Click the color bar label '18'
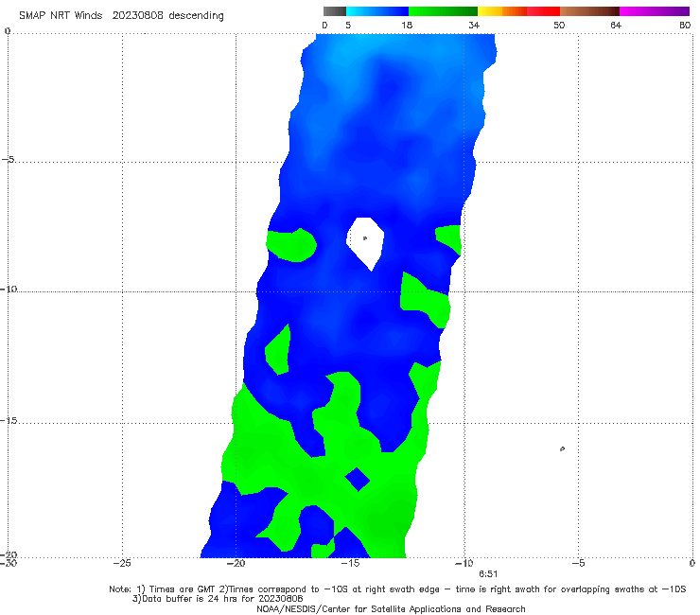 (x=407, y=26)
